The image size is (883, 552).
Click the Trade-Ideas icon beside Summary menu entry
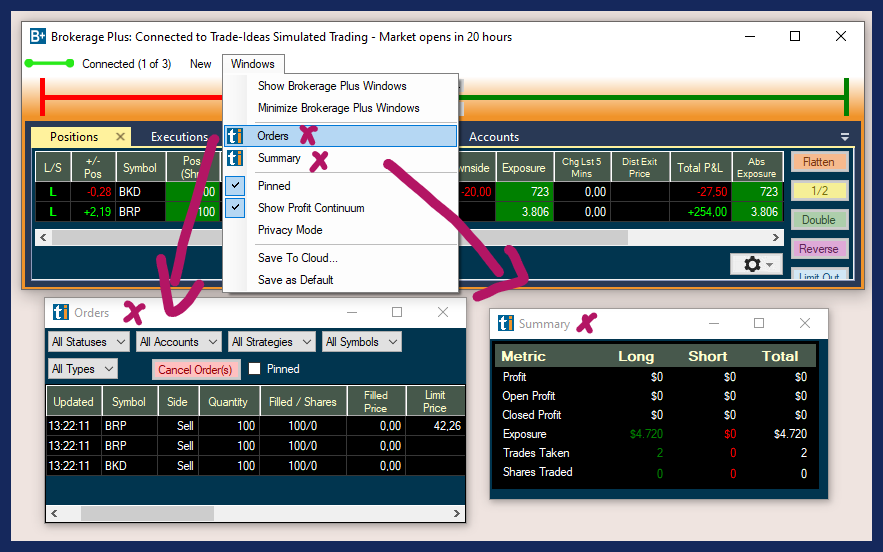pos(235,158)
